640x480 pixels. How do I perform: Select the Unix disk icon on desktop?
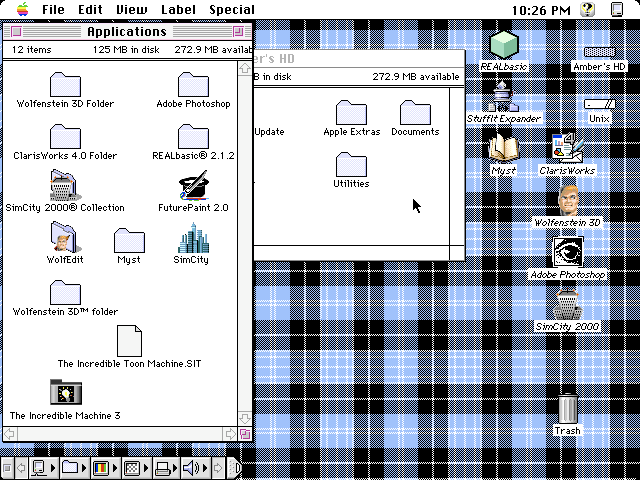(599, 104)
